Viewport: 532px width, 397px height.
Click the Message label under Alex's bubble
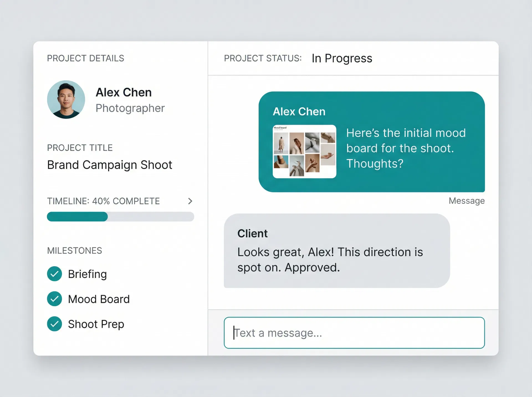(466, 201)
